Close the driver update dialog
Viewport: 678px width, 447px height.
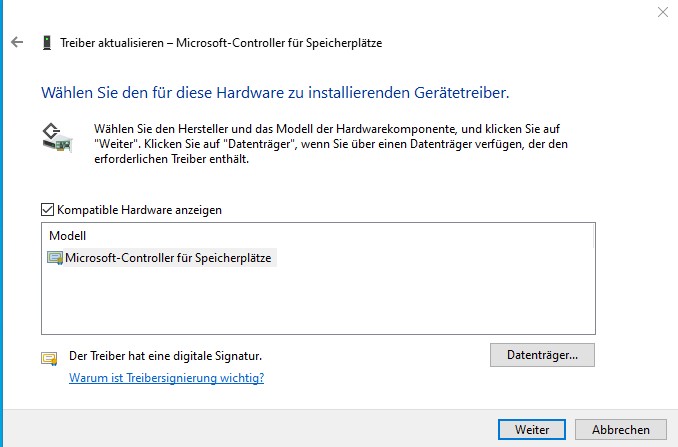pyautogui.click(x=662, y=12)
